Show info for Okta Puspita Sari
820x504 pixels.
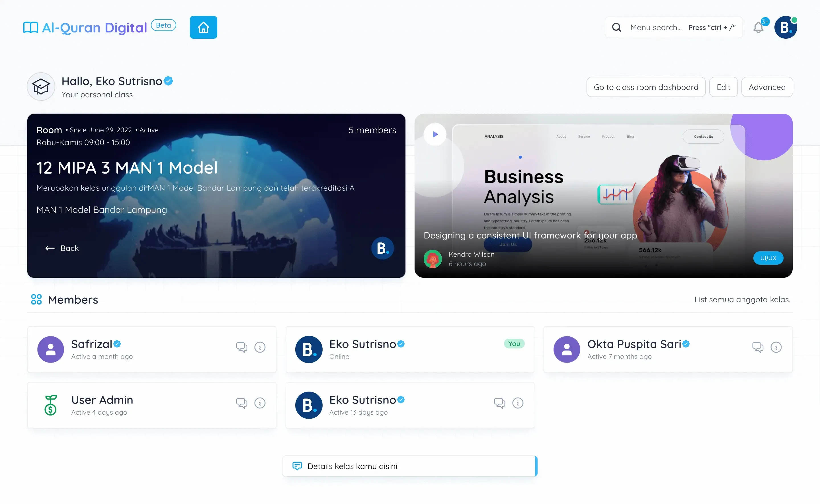tap(776, 347)
